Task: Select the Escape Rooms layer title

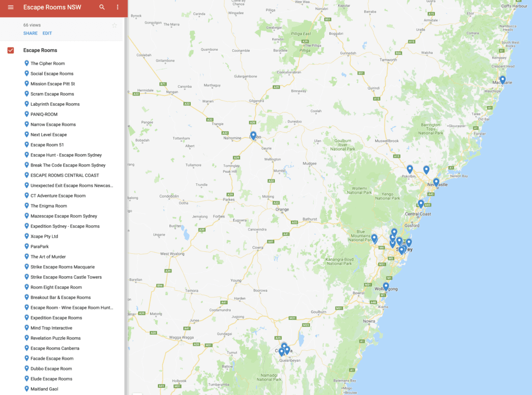Action: 40,50
